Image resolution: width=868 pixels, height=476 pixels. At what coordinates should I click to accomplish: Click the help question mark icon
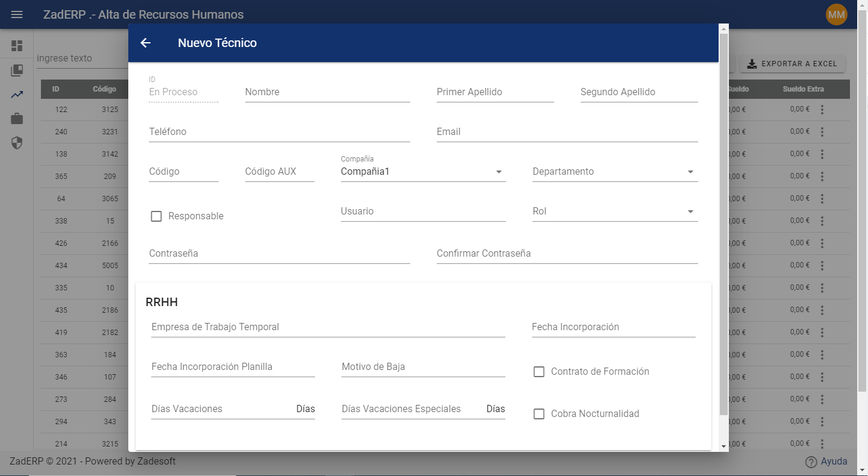tap(811, 462)
